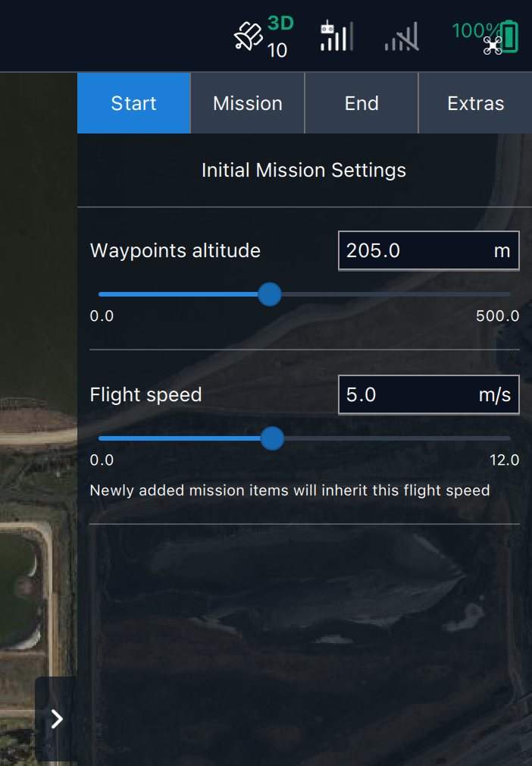The width and height of the screenshot is (532, 766).
Task: Click the Waypoints altitude slider handle
Action: click(270, 294)
